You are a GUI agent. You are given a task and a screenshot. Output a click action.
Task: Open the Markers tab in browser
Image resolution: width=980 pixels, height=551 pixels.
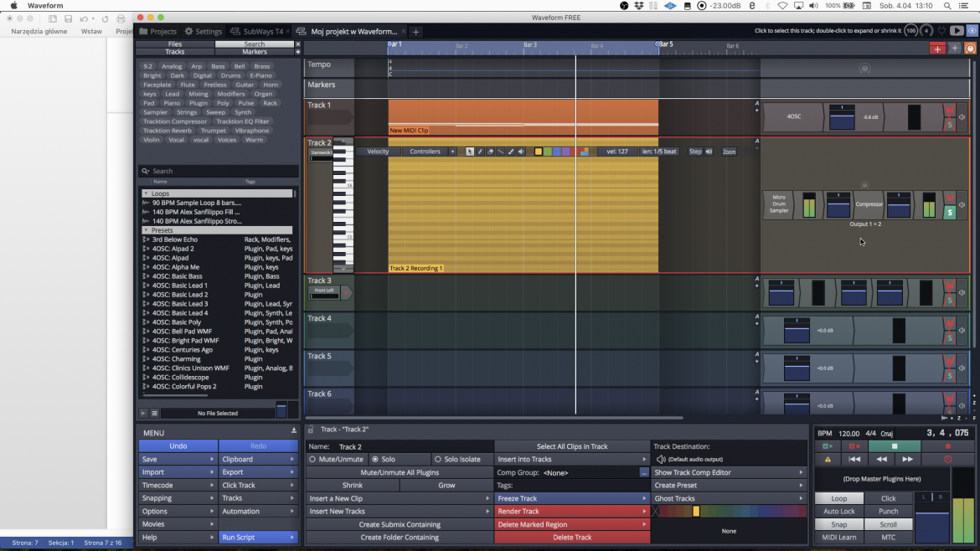pos(255,52)
